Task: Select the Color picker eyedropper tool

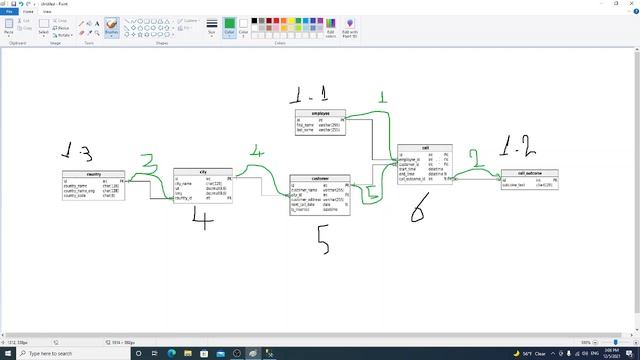Action: tap(89, 33)
